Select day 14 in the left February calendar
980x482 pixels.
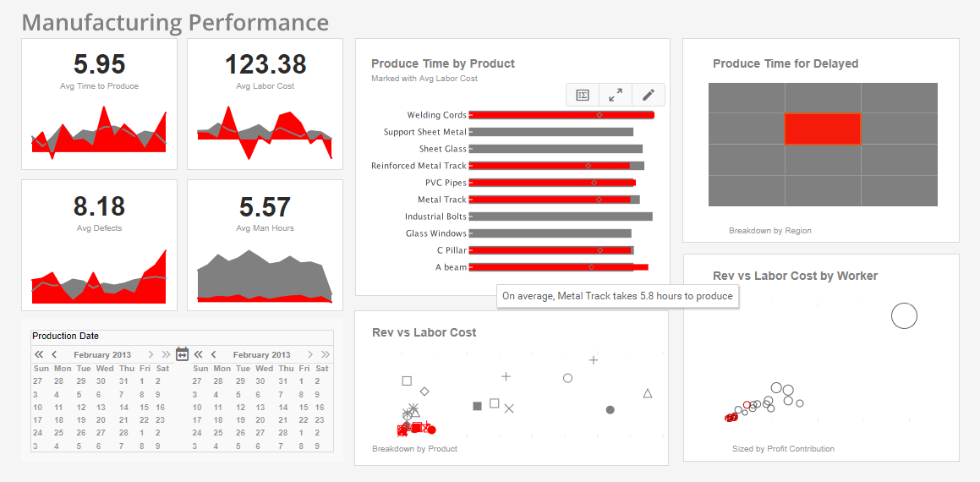click(123, 407)
